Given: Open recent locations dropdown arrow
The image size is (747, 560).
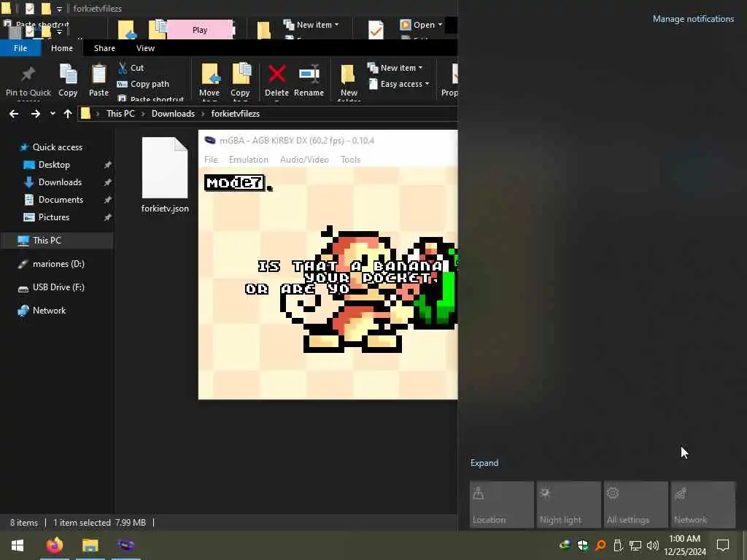Looking at the screenshot, I should pos(53,114).
